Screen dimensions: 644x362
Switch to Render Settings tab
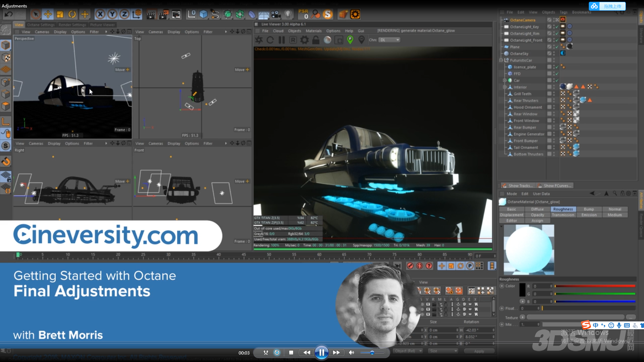coord(72,25)
